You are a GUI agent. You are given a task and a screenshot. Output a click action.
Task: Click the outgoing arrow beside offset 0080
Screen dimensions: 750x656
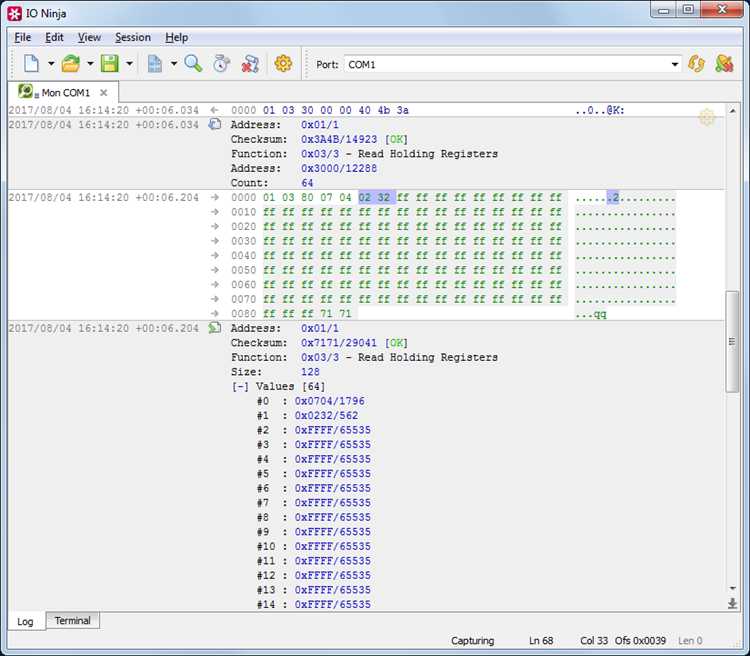(x=215, y=314)
